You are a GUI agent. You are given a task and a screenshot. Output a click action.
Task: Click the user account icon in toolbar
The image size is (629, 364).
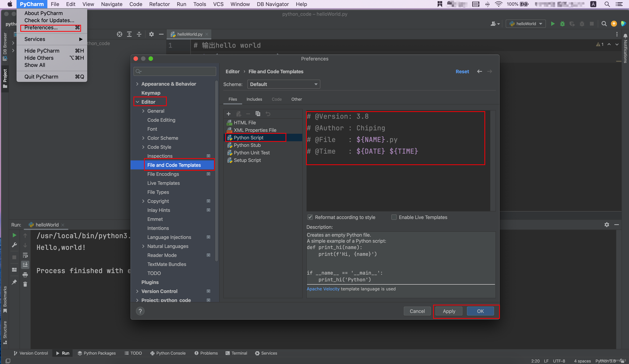(x=495, y=24)
